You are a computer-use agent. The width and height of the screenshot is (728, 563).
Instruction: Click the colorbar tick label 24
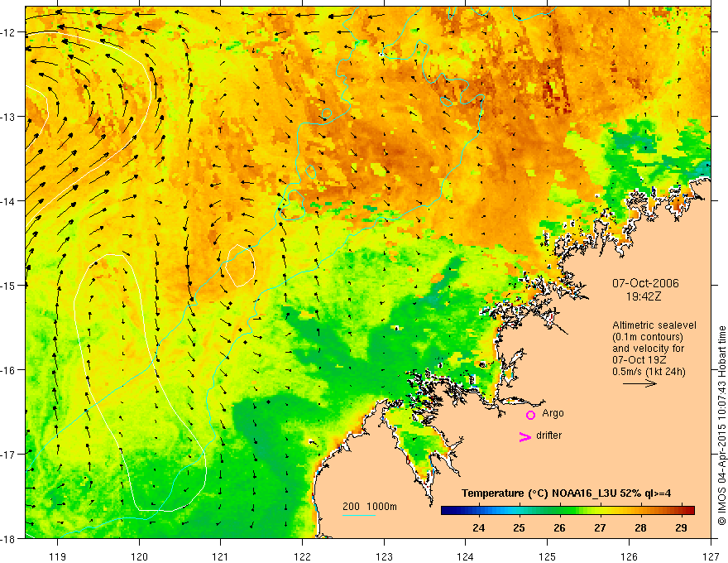[479, 527]
